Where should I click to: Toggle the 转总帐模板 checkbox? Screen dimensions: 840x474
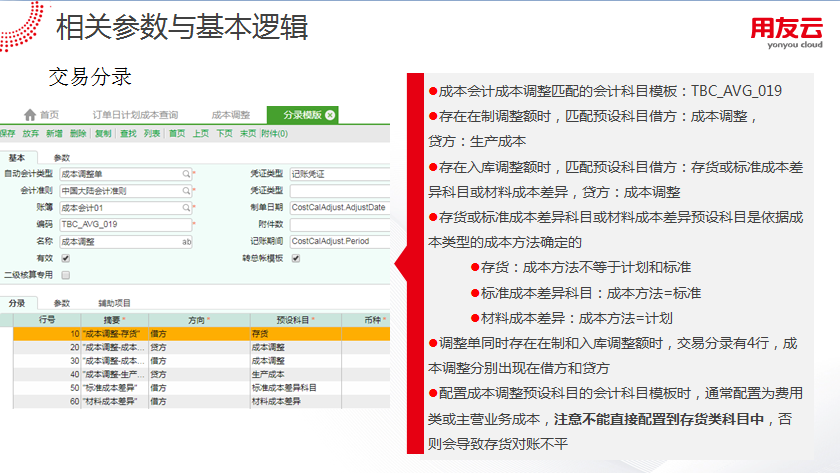(x=296, y=258)
